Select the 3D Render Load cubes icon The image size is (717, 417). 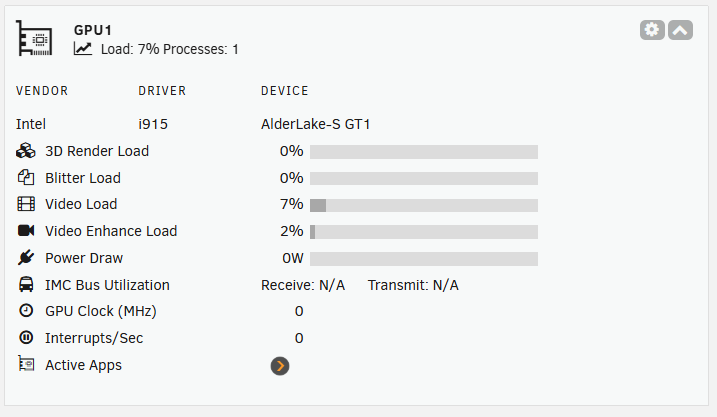tap(26, 151)
